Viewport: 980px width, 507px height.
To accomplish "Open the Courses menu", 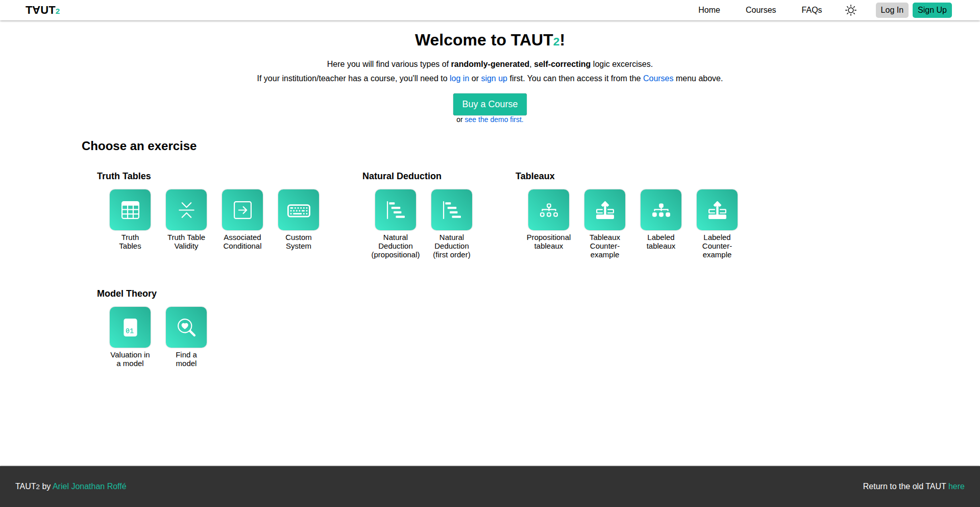I will click(x=761, y=10).
